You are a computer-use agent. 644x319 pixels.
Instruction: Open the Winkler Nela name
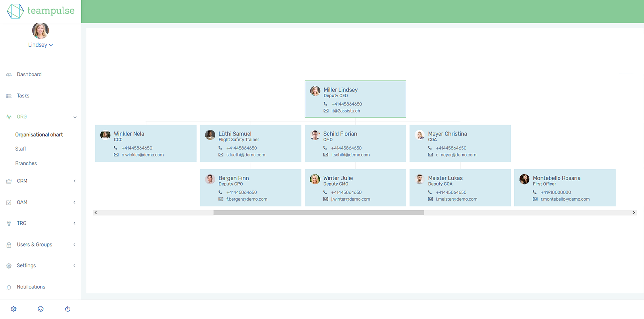coord(129,134)
